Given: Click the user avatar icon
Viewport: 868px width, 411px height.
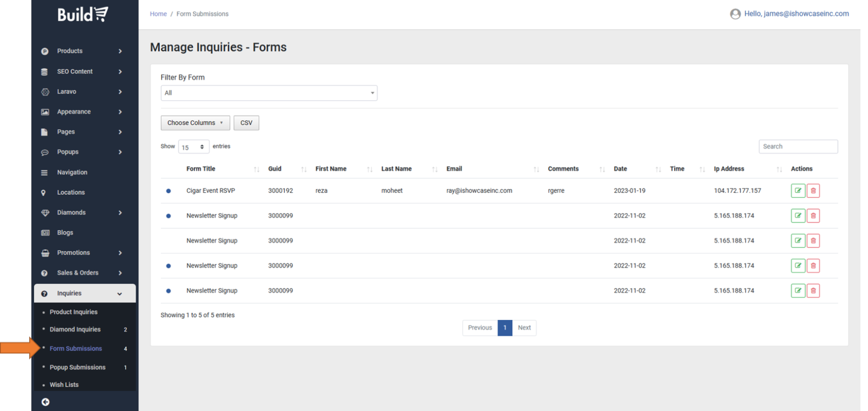Looking at the screenshot, I should pos(735,14).
